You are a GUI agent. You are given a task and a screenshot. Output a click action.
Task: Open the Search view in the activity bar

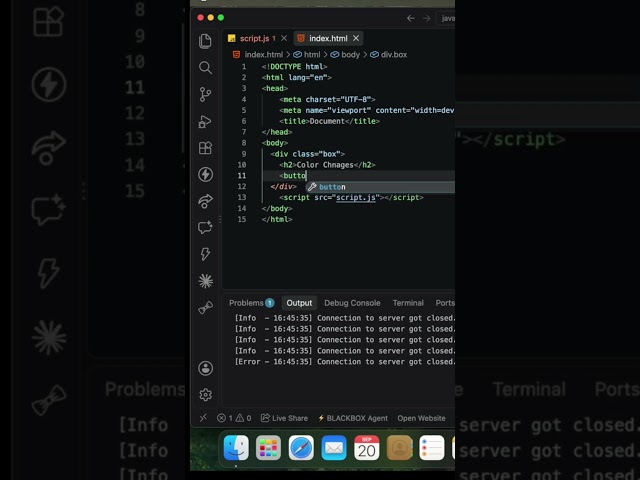[x=205, y=68]
